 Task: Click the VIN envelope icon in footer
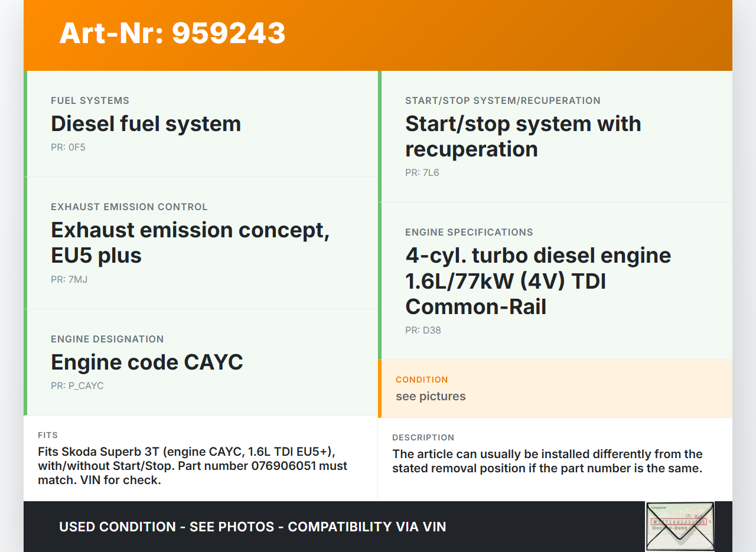click(x=679, y=526)
